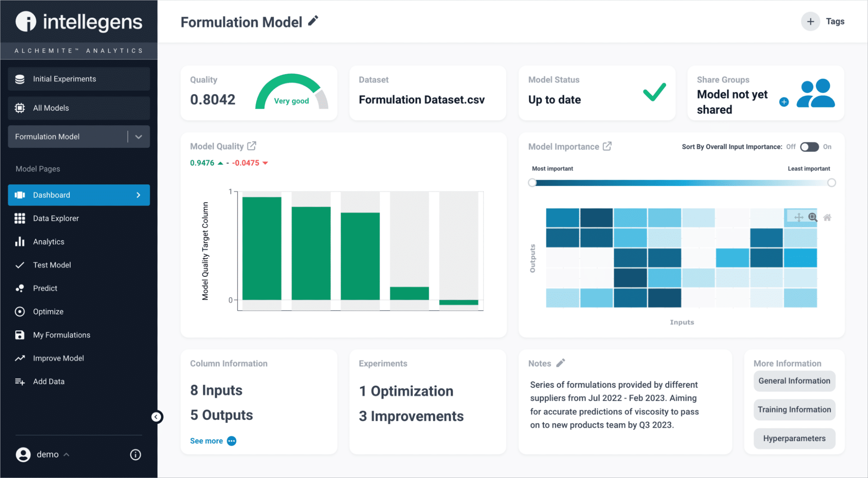The width and height of the screenshot is (868, 478).
Task: Click the Up to date status text
Action: click(x=555, y=100)
